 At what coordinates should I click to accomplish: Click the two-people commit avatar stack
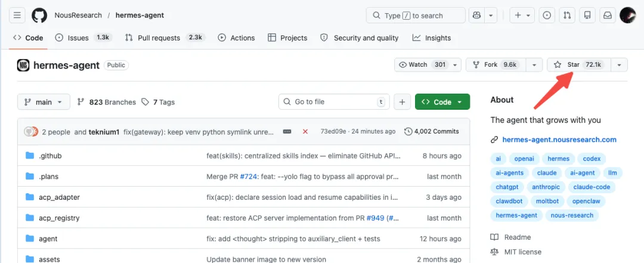point(31,132)
